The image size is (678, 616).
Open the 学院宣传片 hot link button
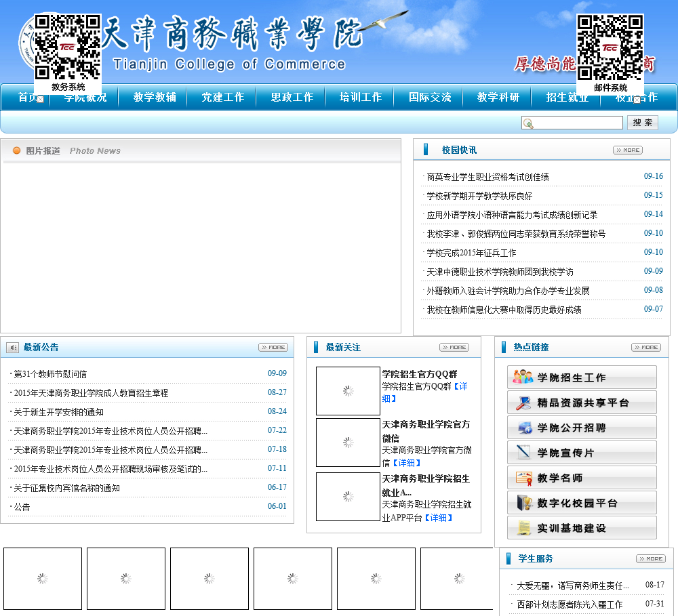pos(582,453)
